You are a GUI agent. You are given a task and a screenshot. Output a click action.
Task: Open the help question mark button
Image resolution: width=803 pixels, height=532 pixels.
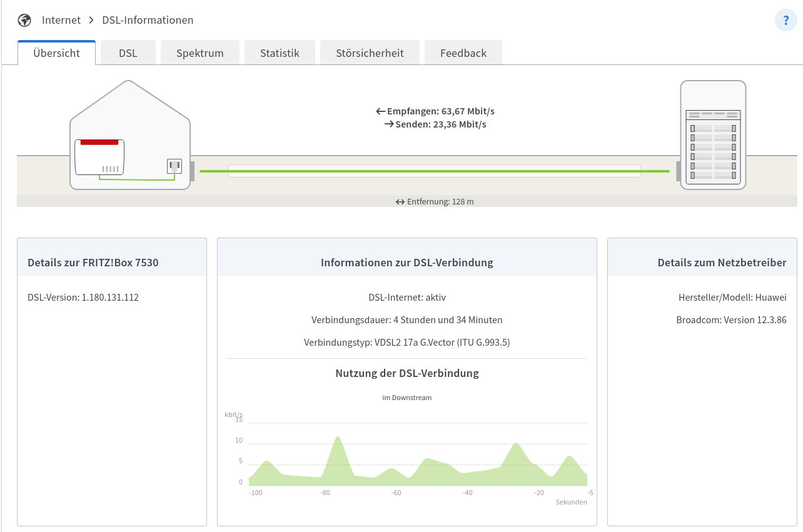pyautogui.click(x=785, y=20)
